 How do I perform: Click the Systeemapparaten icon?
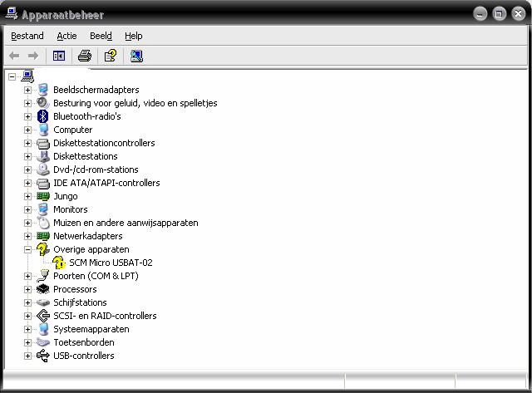coord(43,329)
